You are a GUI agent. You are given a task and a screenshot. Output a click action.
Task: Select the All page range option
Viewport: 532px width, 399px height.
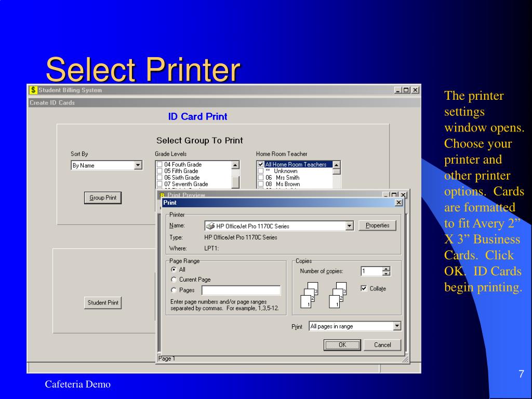point(174,270)
